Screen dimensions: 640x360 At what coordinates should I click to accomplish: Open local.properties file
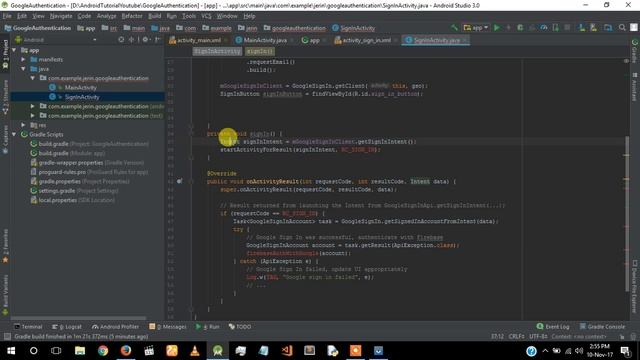coord(73,200)
